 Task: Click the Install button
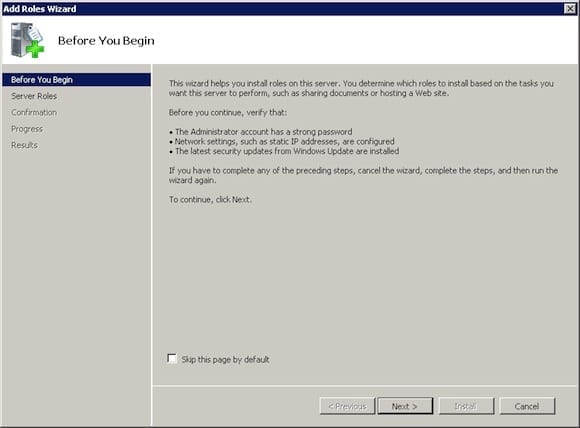point(466,406)
